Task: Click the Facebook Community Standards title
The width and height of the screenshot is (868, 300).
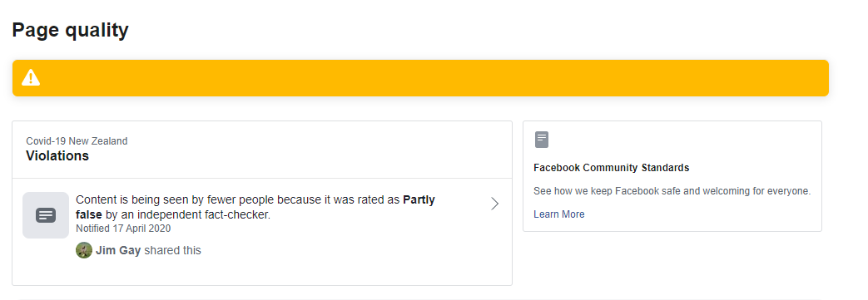Action: click(x=611, y=167)
